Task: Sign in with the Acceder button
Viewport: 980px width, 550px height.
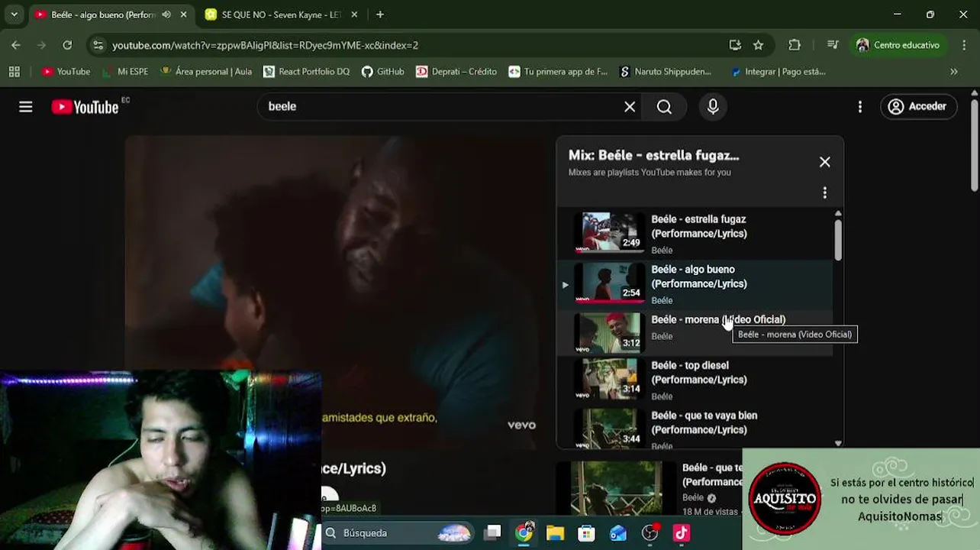Action: click(x=918, y=107)
